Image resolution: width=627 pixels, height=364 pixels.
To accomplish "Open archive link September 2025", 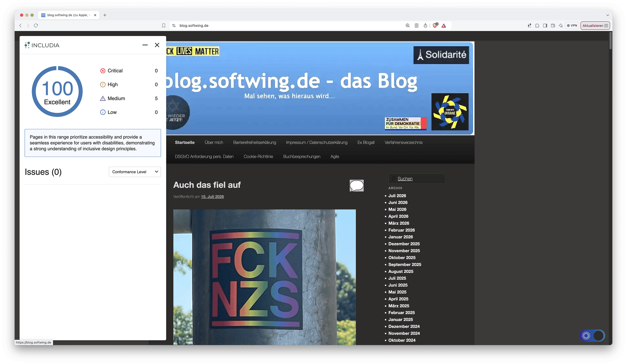I will (405, 265).
